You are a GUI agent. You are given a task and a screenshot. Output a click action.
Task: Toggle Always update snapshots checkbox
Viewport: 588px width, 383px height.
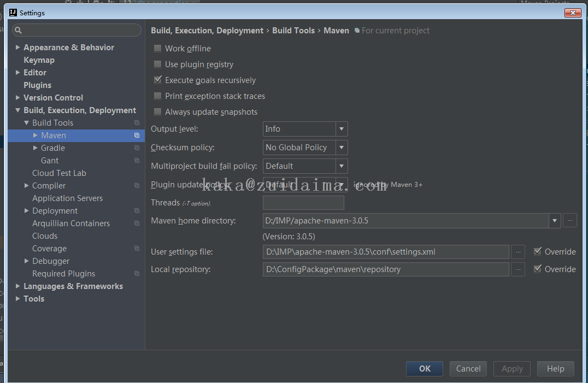(x=157, y=111)
